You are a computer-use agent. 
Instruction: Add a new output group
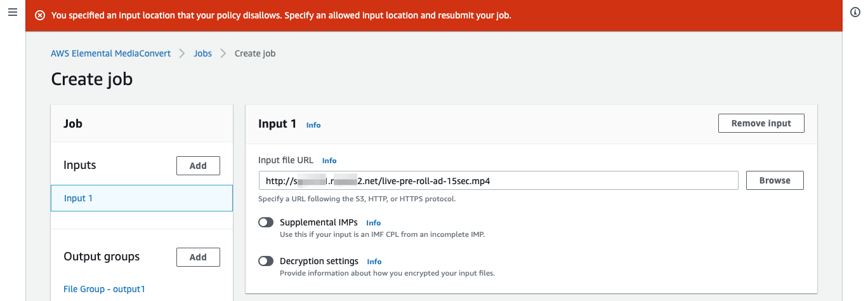[198, 257]
